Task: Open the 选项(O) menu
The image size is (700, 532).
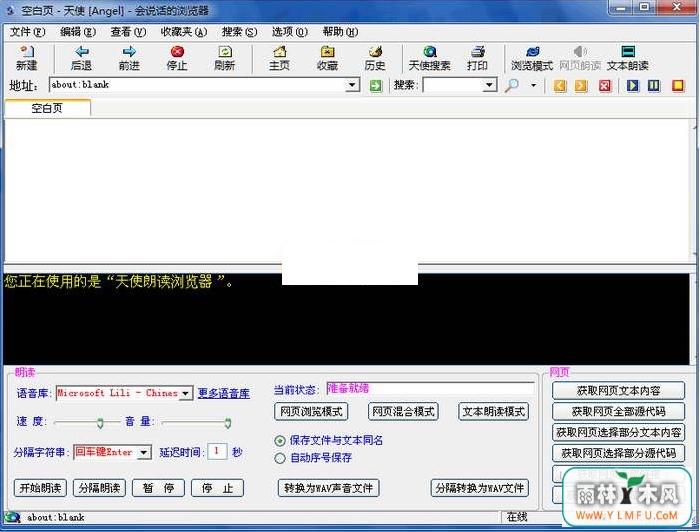Action: 290,32
